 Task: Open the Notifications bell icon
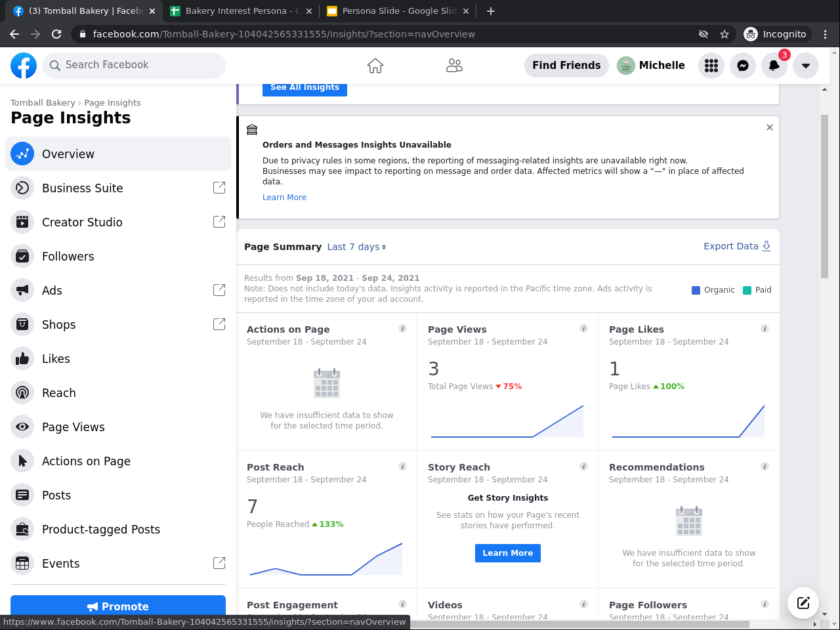point(774,66)
